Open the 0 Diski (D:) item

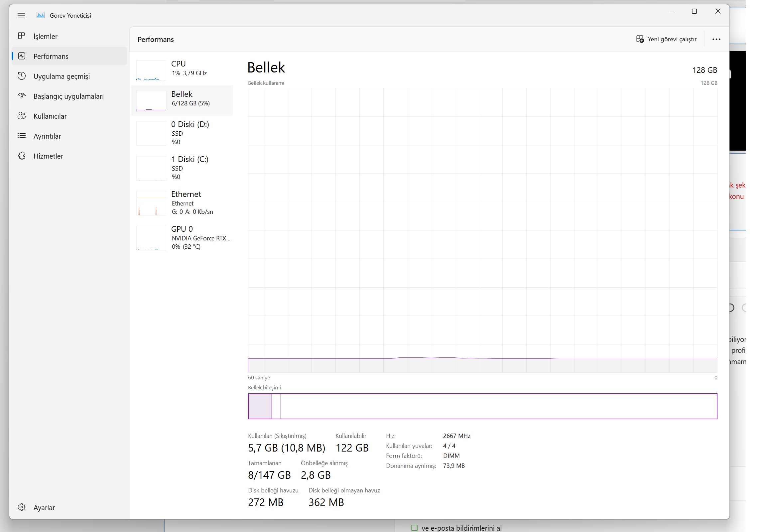click(x=182, y=133)
